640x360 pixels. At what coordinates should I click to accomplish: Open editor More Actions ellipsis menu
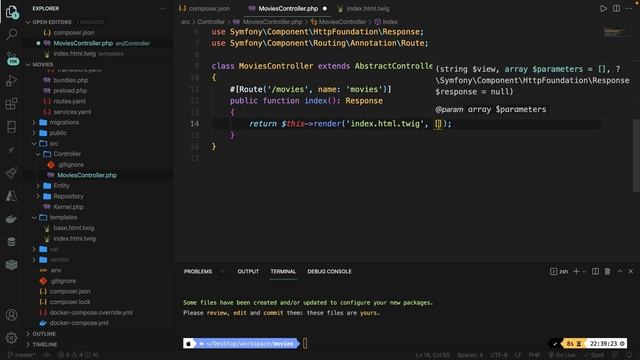[629, 9]
